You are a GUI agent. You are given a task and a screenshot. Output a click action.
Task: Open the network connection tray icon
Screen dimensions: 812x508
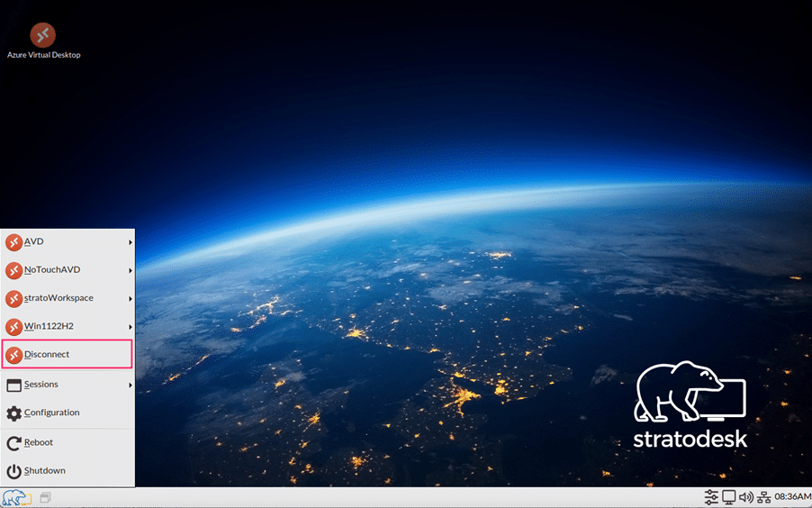pos(764,497)
